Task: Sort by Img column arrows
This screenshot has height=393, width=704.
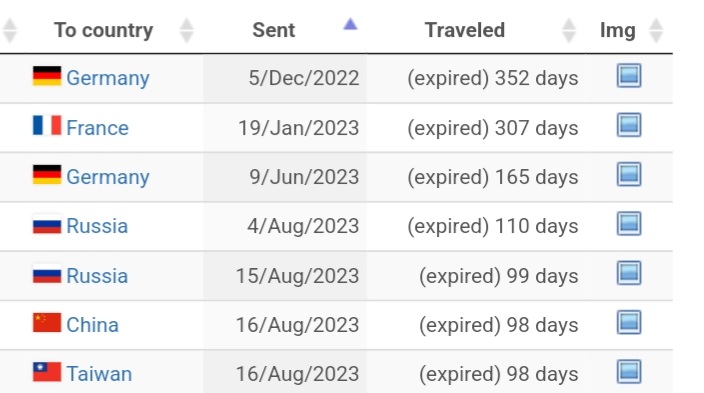Action: pyautogui.click(x=656, y=31)
